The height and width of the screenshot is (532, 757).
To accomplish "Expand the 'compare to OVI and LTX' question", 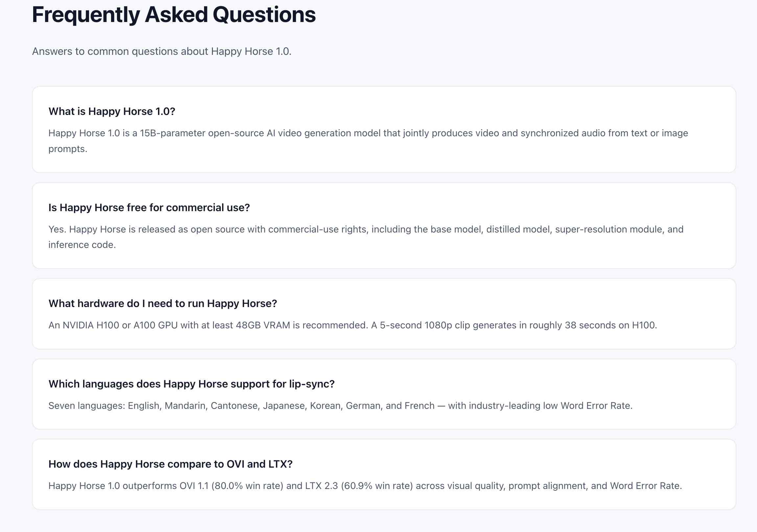I will coord(171,464).
